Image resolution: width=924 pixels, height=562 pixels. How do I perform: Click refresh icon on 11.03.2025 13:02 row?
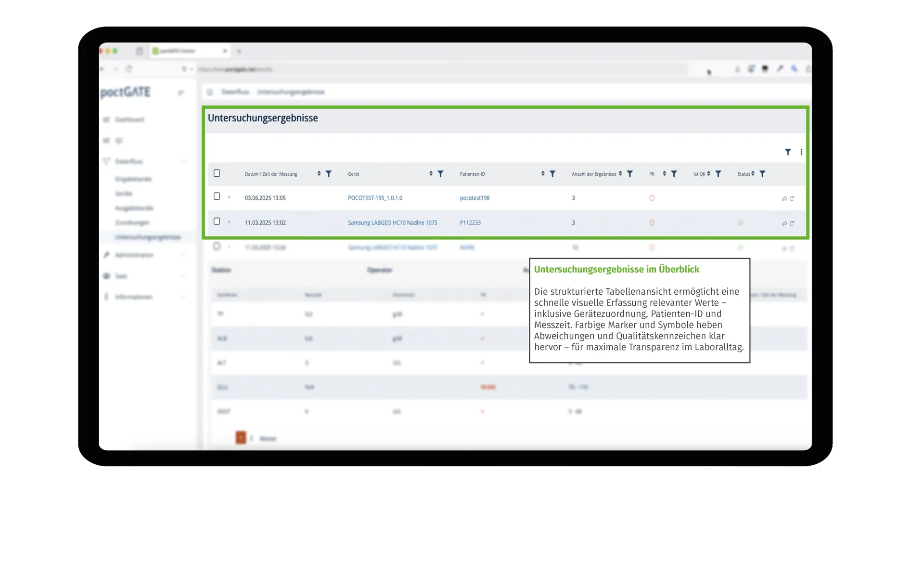[792, 223]
